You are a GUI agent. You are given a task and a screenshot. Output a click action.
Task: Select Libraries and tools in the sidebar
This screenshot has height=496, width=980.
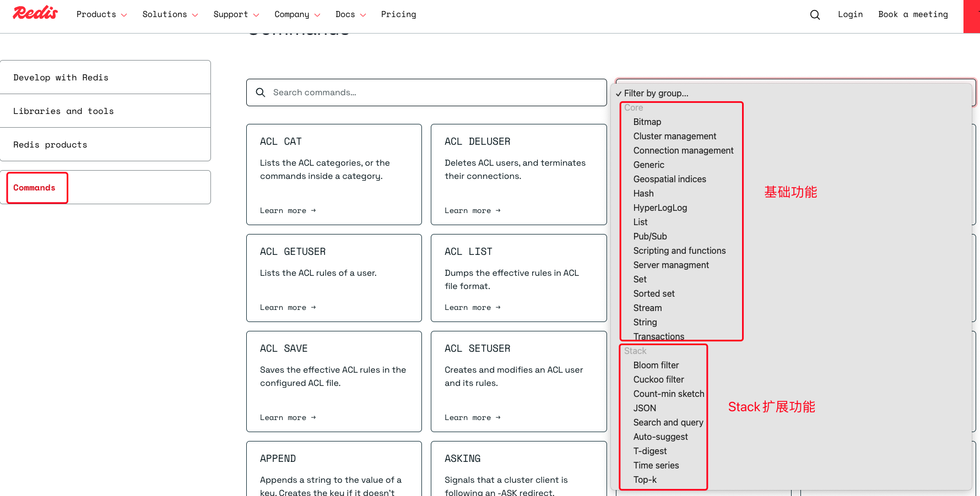click(63, 111)
